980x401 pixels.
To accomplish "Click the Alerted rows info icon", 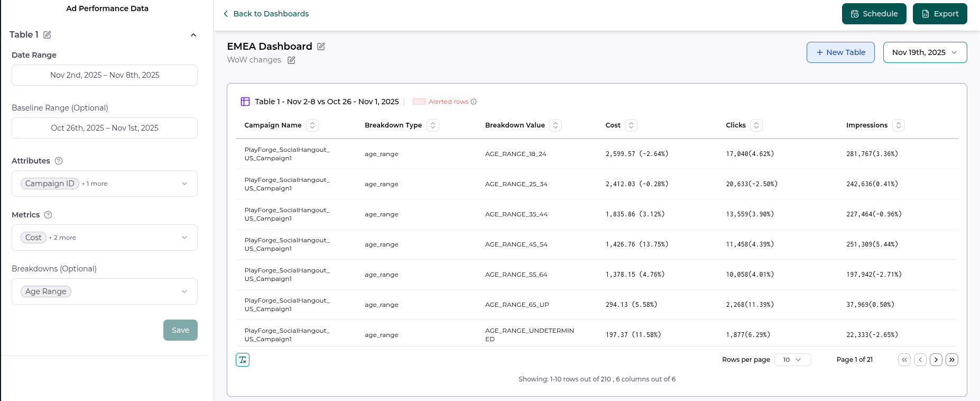I will 474,102.
